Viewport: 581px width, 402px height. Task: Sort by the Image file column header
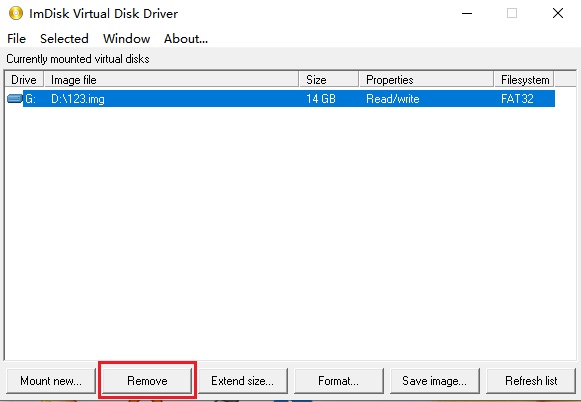pos(171,80)
